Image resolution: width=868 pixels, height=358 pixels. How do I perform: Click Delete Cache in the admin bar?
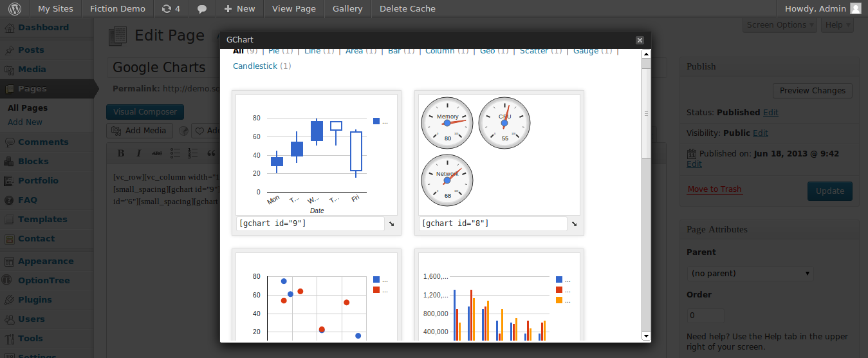[407, 8]
